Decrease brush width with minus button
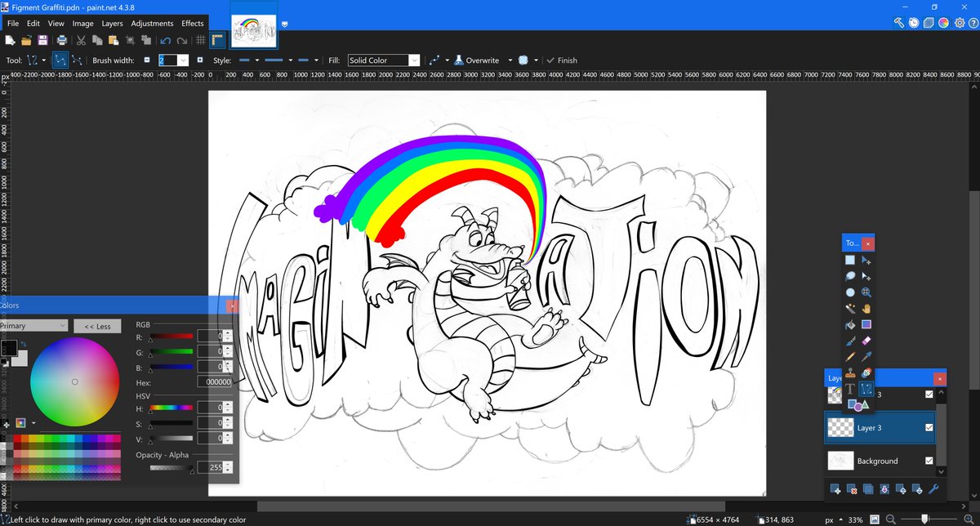Viewport: 980px width, 526px height. 147,60
